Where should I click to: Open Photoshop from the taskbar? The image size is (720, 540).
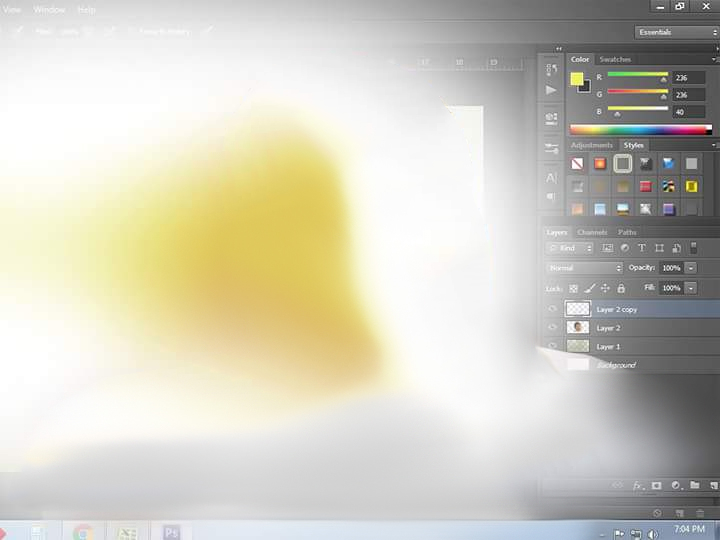pyautogui.click(x=171, y=533)
